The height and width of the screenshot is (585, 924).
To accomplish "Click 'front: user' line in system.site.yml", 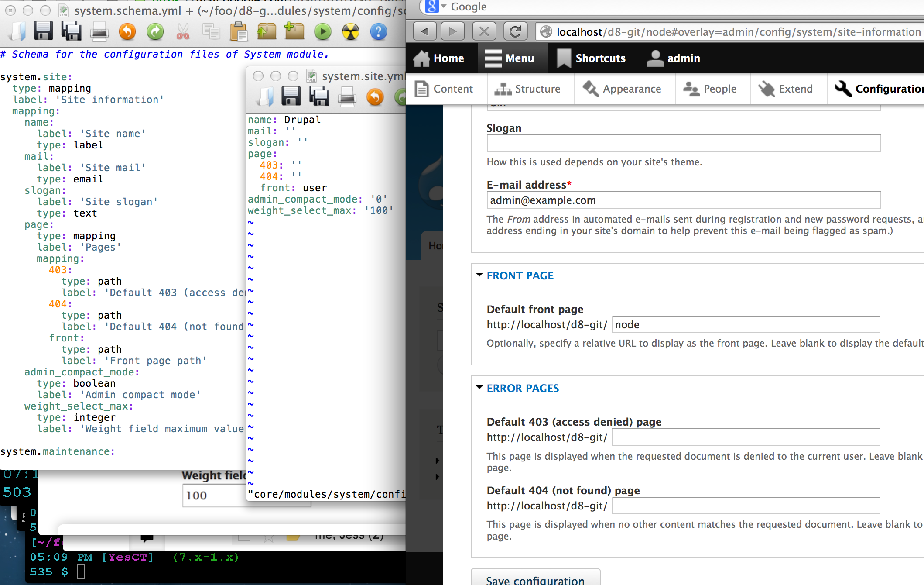I will (293, 188).
